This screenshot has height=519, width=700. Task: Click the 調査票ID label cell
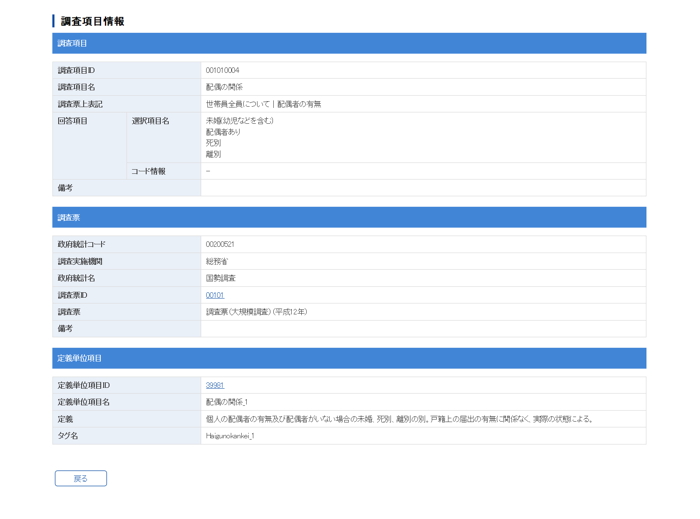coord(127,295)
